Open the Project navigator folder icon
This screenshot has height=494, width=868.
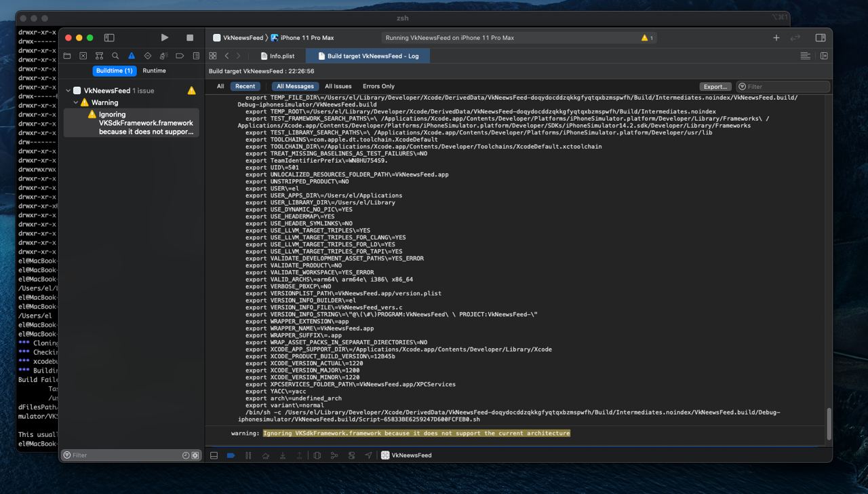coord(67,56)
